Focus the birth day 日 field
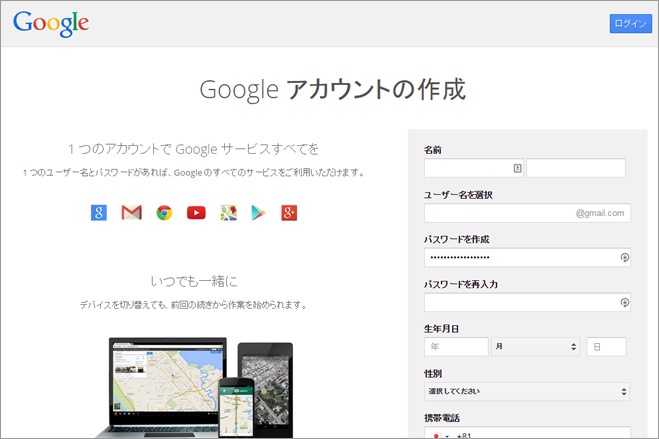Image resolution: width=659 pixels, height=439 pixels. tap(606, 347)
